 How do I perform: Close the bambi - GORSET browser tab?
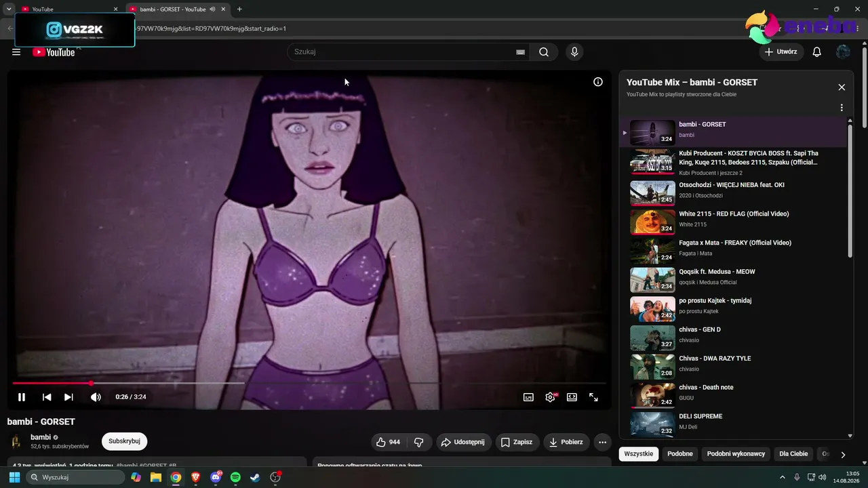223,9
